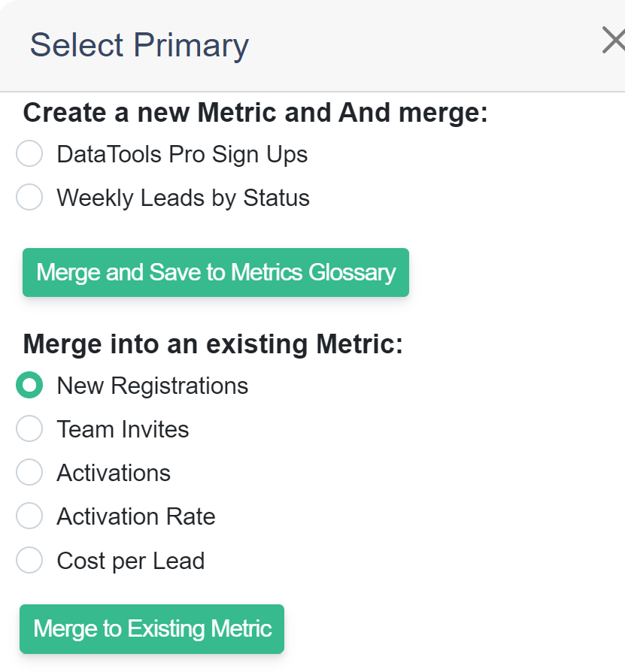
Task: Click the 'Team Invites' label text
Action: click(x=123, y=429)
